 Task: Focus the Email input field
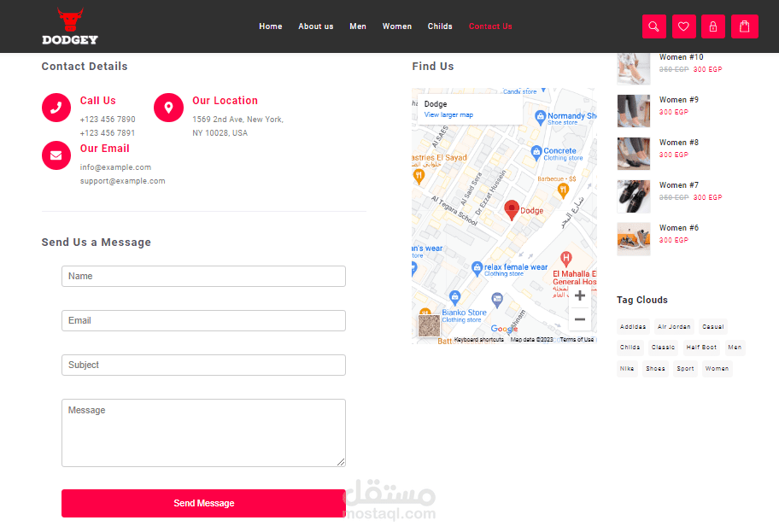coord(203,320)
